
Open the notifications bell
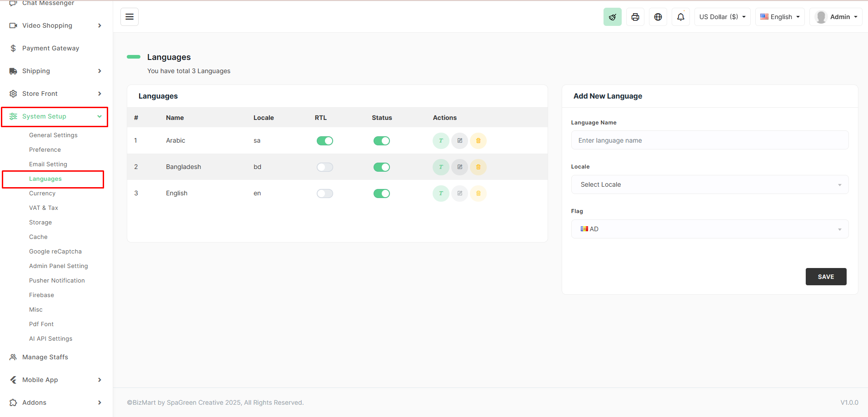(680, 17)
